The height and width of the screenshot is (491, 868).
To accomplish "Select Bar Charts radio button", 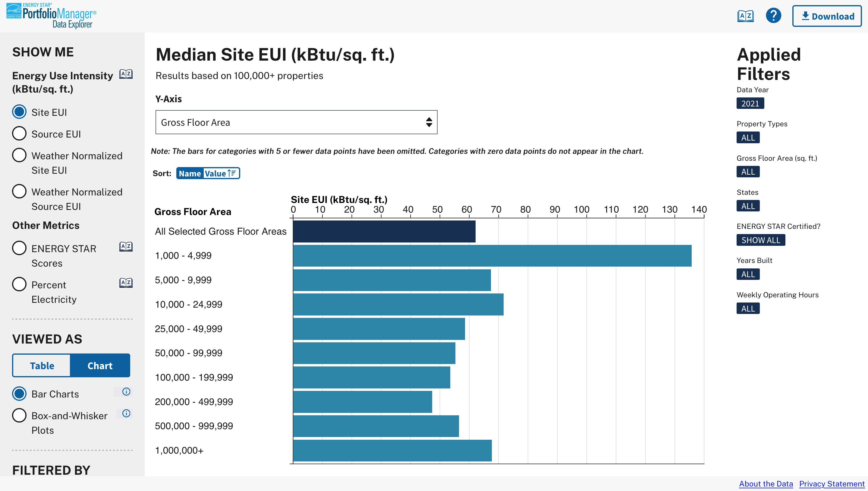I will [x=18, y=393].
